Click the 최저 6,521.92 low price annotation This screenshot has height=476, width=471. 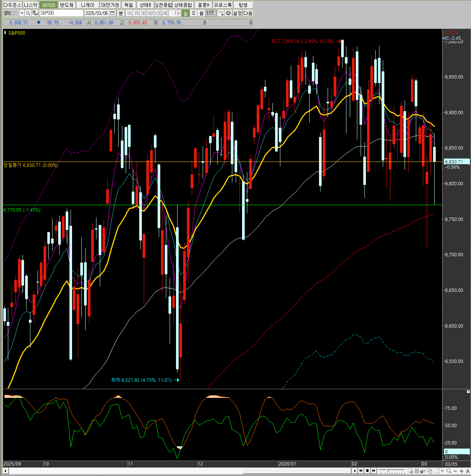(x=141, y=380)
